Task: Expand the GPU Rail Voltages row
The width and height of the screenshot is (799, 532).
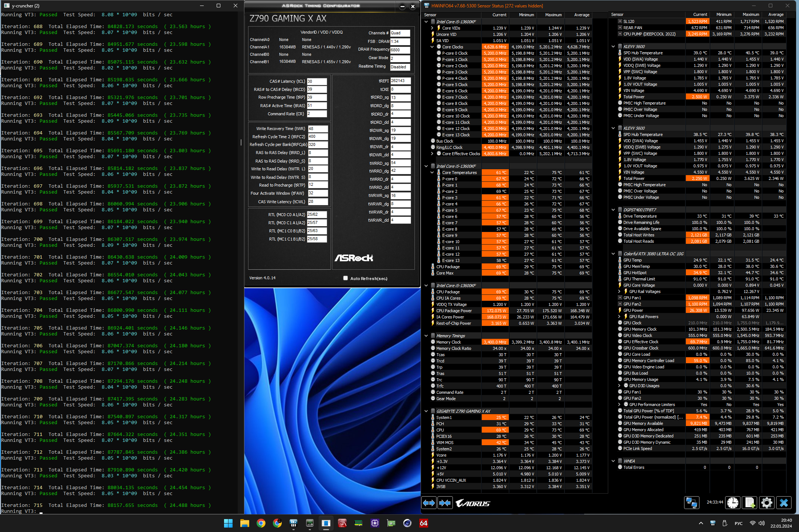Action: [x=619, y=291]
